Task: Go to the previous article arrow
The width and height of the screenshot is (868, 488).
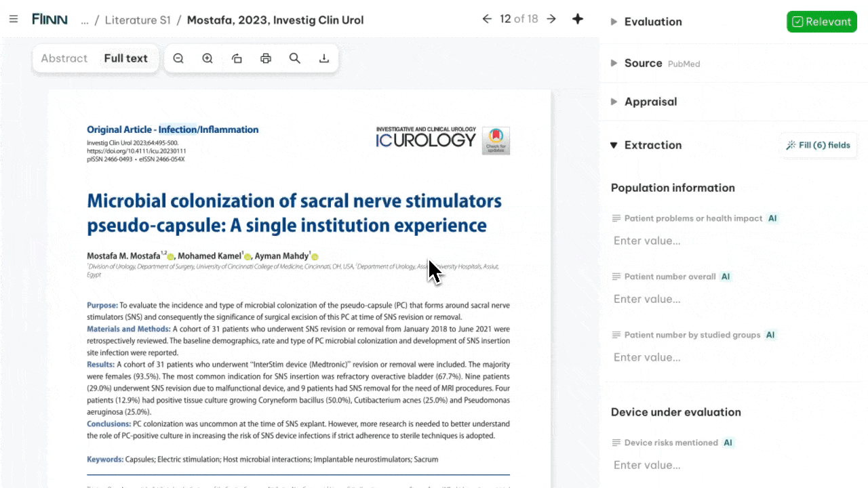Action: point(487,19)
